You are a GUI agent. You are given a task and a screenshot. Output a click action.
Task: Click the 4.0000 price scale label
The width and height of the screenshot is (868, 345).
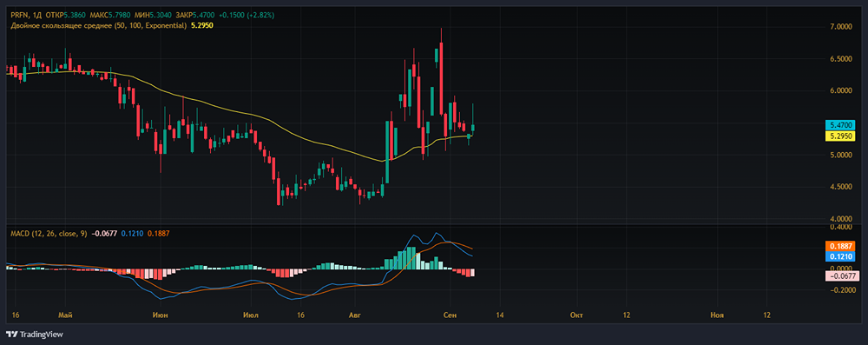[841, 219]
